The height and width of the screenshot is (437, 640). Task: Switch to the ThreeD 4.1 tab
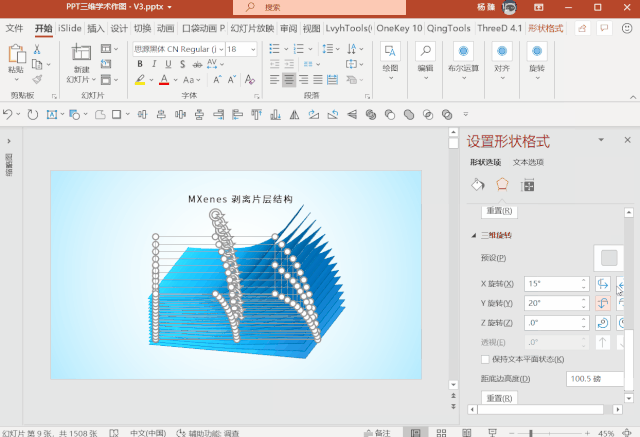500,28
